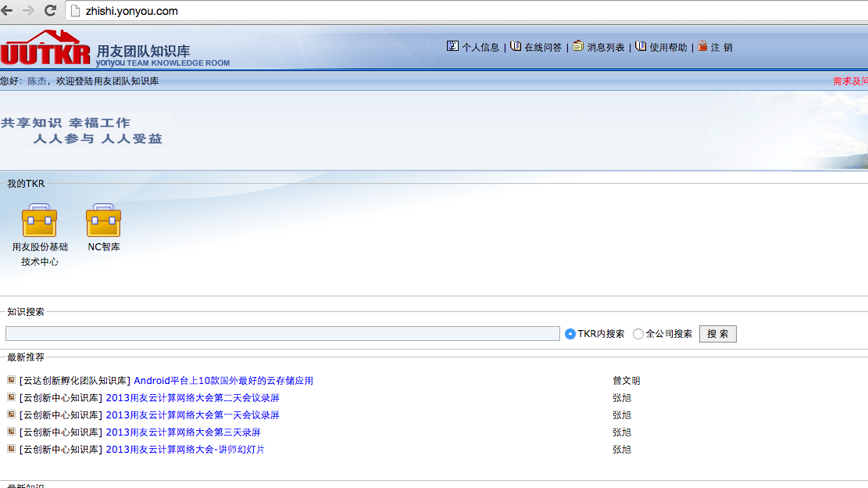Click the browser forward arrow

[x=28, y=10]
